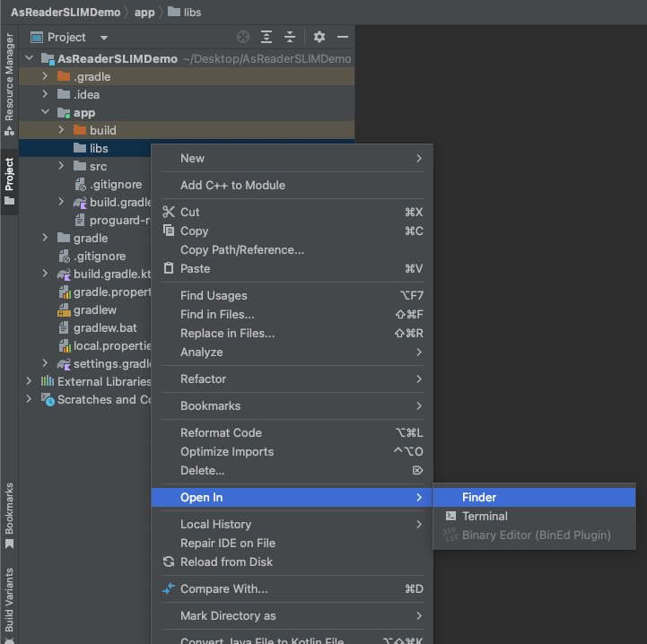Open the Build Variants side tab
Image resolution: width=647 pixels, height=644 pixels.
tap(9, 599)
